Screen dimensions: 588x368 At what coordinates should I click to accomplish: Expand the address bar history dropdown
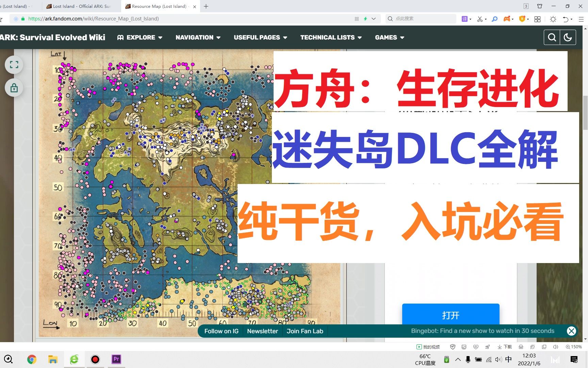tap(374, 19)
